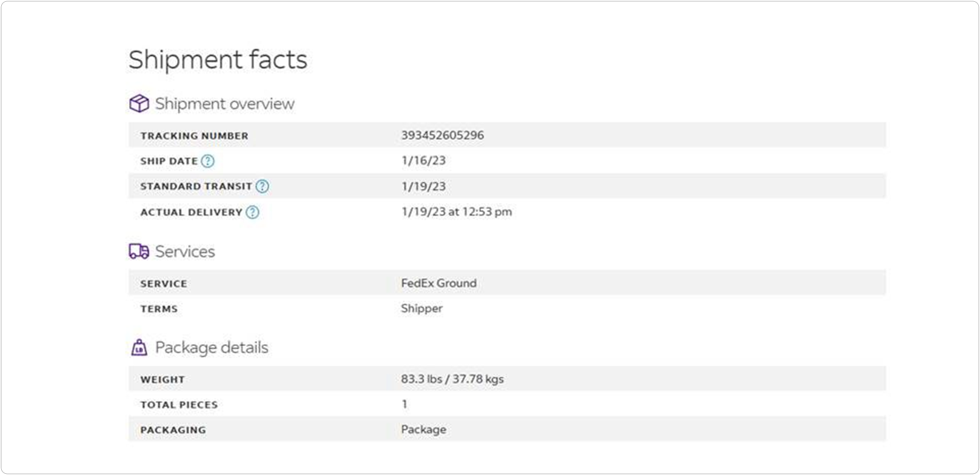Click the ship date value 1/16/23
This screenshot has height=475, width=980.
click(x=423, y=161)
